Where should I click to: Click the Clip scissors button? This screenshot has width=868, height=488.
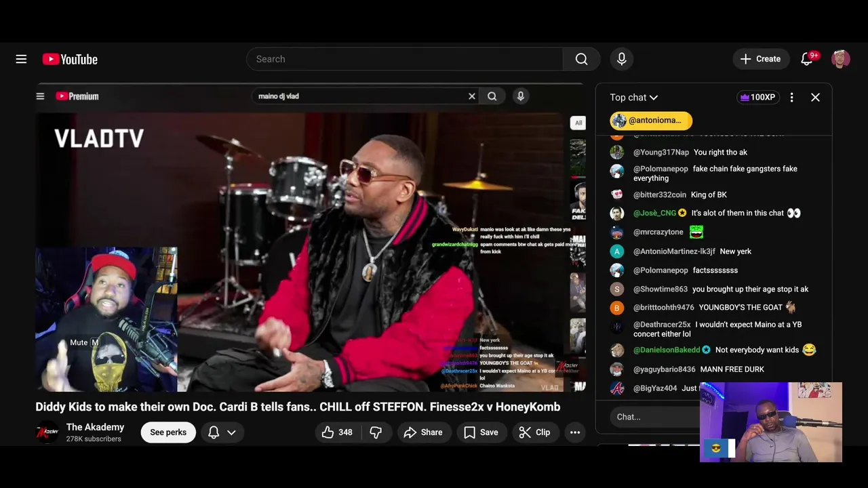pyautogui.click(x=534, y=432)
